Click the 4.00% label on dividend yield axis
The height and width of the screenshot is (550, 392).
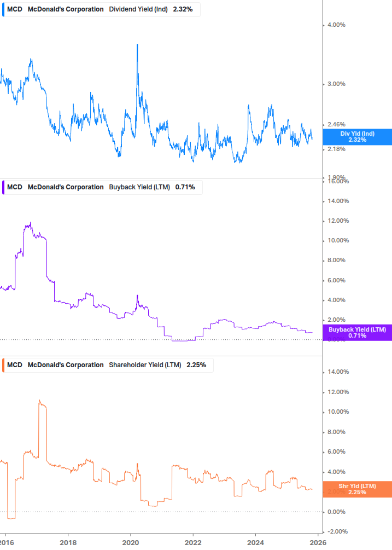[x=337, y=25]
